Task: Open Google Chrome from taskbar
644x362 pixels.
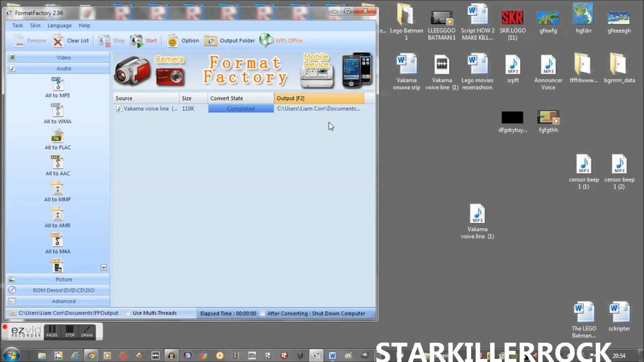Action: (91, 355)
